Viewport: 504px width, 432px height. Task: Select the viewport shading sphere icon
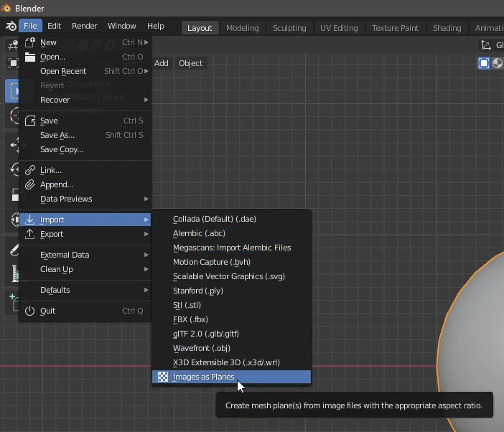[498, 63]
